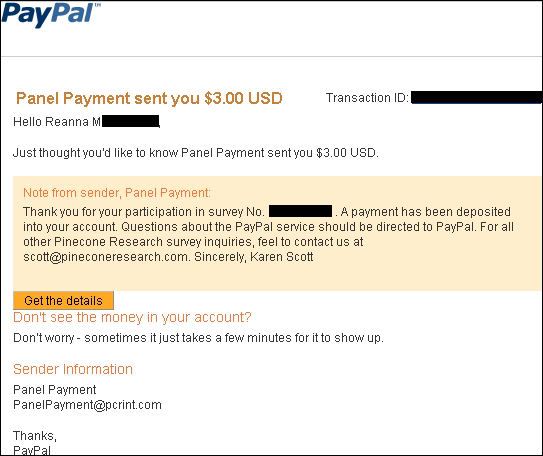This screenshot has width=543, height=456.
Task: Click the Sender Information heading
Action: 73,369
